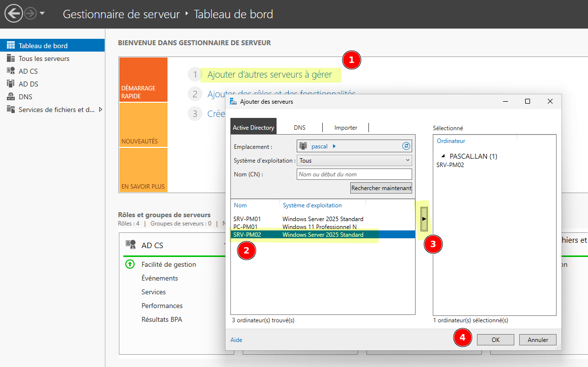
Task: Click the Rechercher maintenant button
Action: pos(381,188)
